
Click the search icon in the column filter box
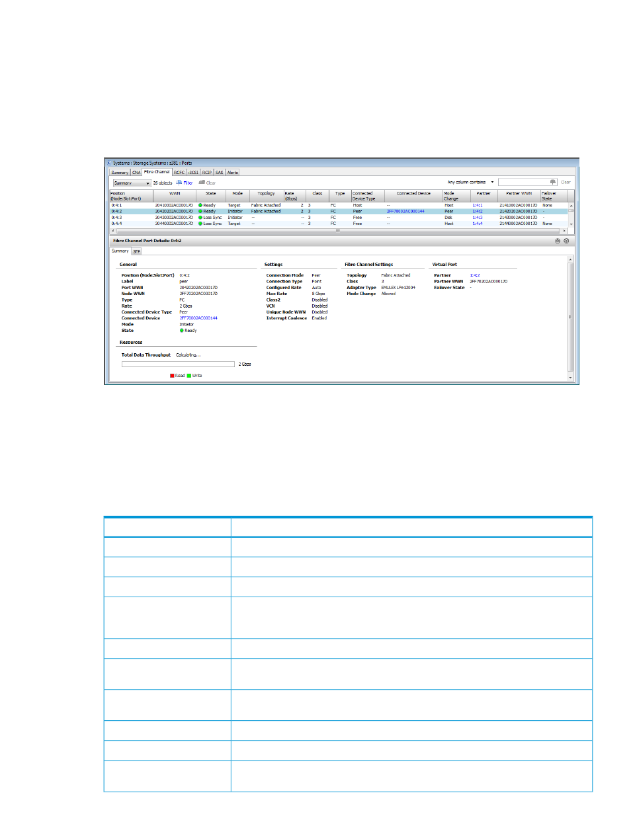pos(553,182)
